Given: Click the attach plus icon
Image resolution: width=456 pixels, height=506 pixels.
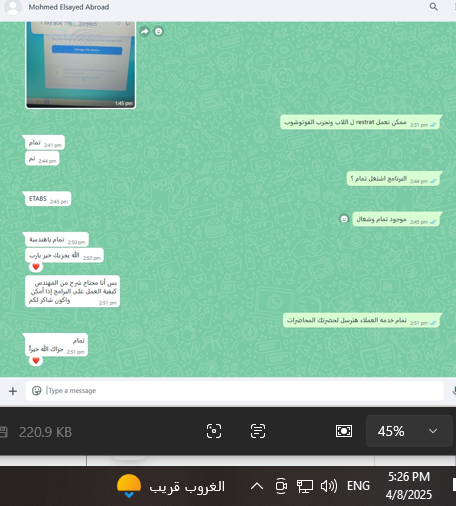Looking at the screenshot, I should click(x=13, y=391).
